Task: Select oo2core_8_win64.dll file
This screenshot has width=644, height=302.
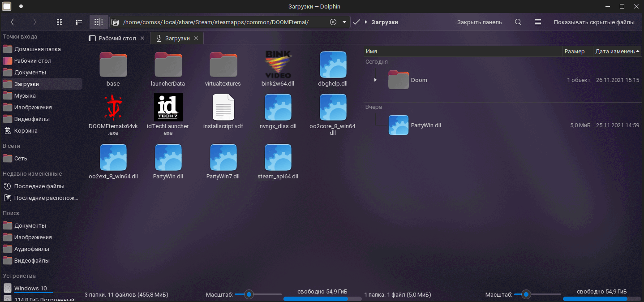Action: coord(333,115)
